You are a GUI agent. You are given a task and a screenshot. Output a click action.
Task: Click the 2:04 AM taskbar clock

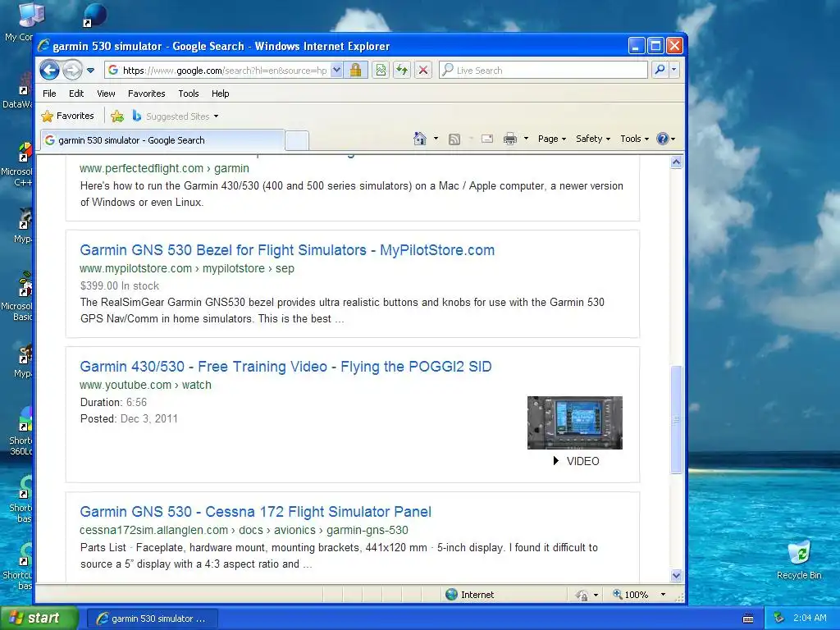coord(810,618)
